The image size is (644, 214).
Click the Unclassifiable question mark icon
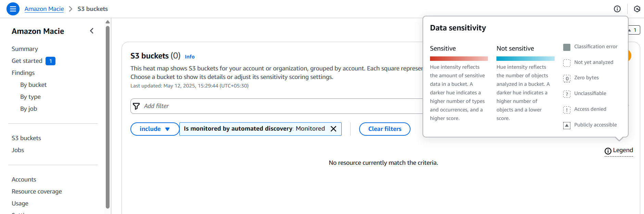click(567, 94)
